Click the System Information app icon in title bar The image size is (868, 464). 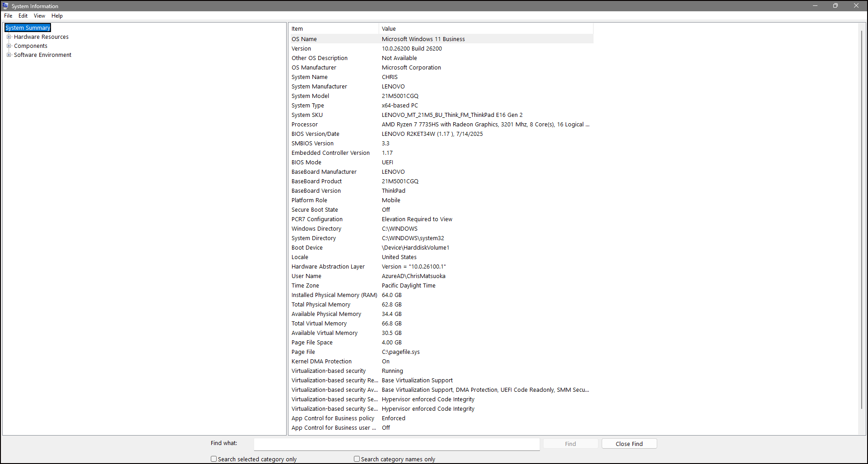(5, 6)
